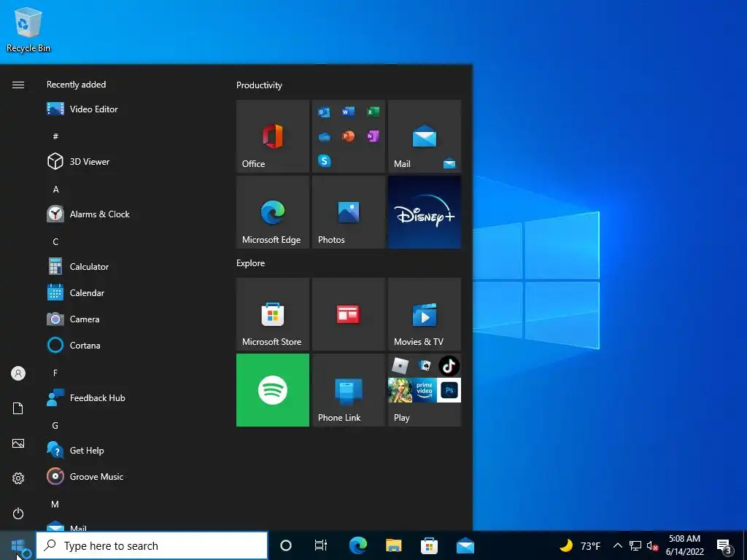This screenshot has height=560, width=747.
Task: Launch Camera app
Action: pyautogui.click(x=73, y=319)
